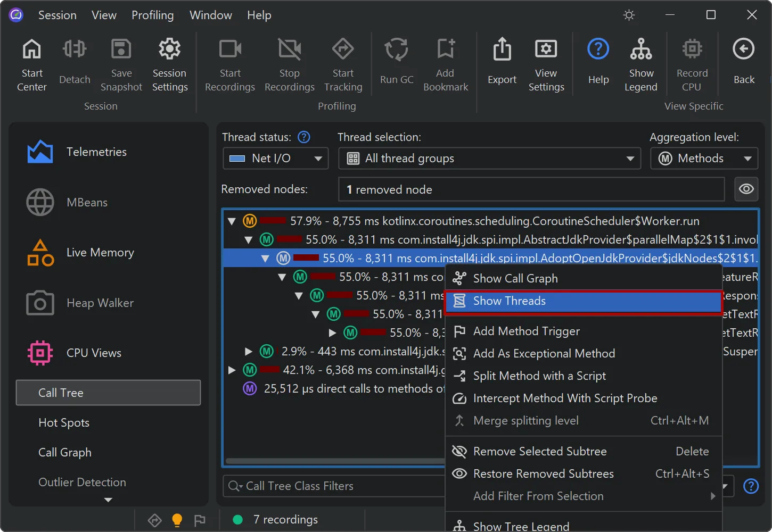Save a snapshot of the session

[121, 64]
